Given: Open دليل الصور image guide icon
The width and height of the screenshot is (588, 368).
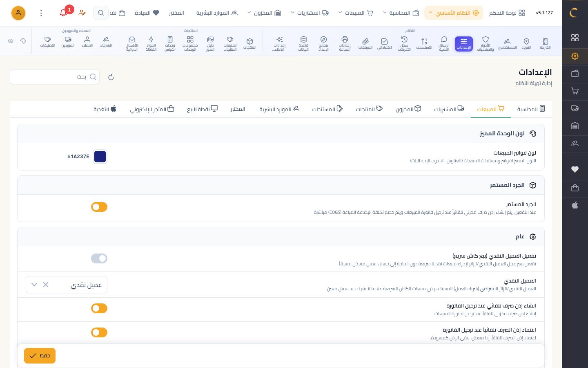Looking at the screenshot, I should 210,44.
